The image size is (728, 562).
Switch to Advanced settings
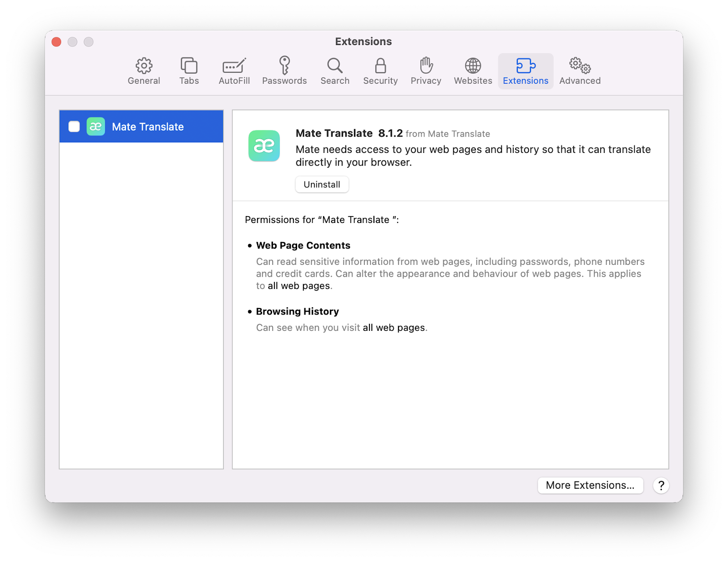580,71
